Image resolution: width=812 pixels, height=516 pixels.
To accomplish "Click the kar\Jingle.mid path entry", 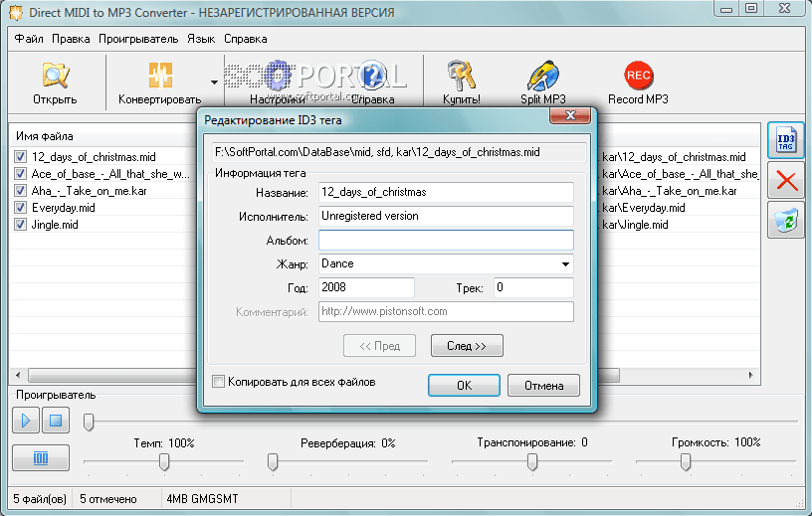I will [636, 225].
